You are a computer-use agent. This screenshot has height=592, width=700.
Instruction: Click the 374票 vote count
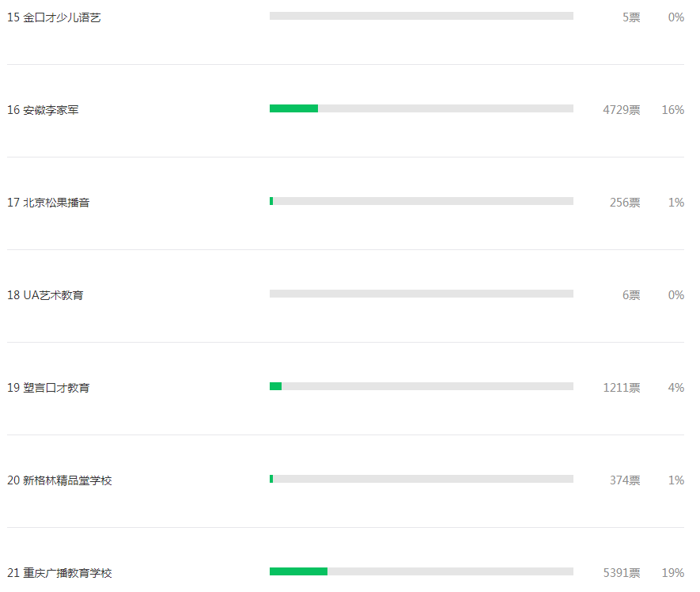[x=625, y=480]
